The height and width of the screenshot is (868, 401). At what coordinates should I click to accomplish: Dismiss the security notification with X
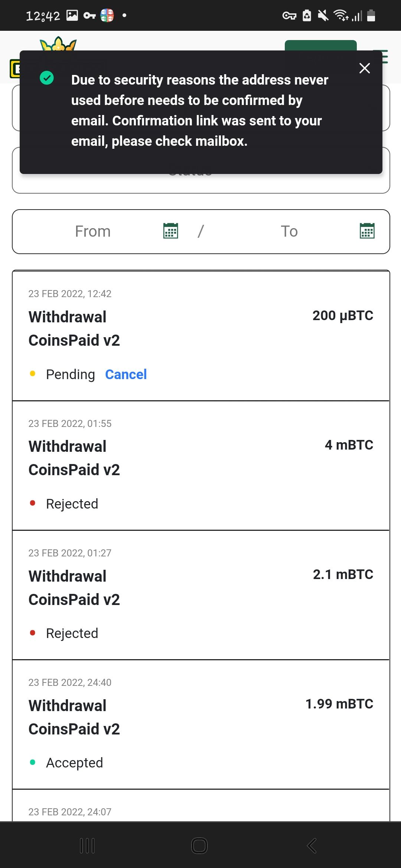point(365,68)
